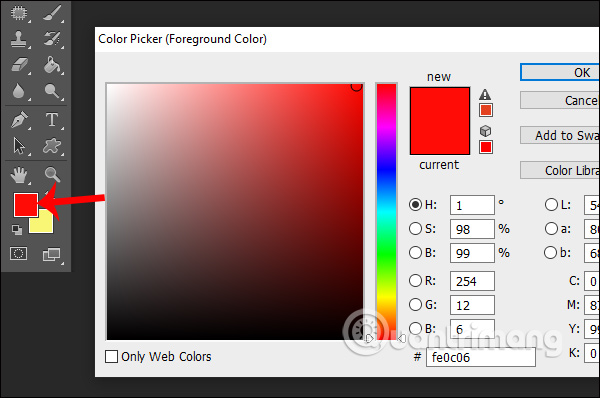
Task: Select the Zoom tool above the color swatches
Action: (52, 174)
